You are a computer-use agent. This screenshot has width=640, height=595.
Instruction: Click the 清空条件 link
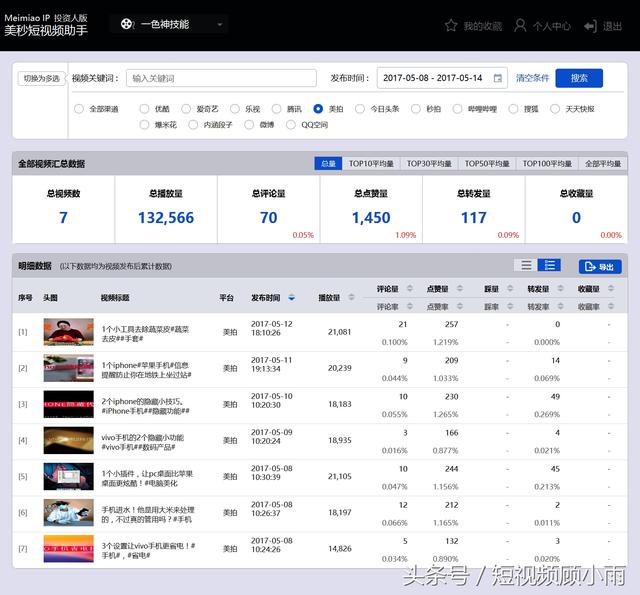tap(532, 78)
